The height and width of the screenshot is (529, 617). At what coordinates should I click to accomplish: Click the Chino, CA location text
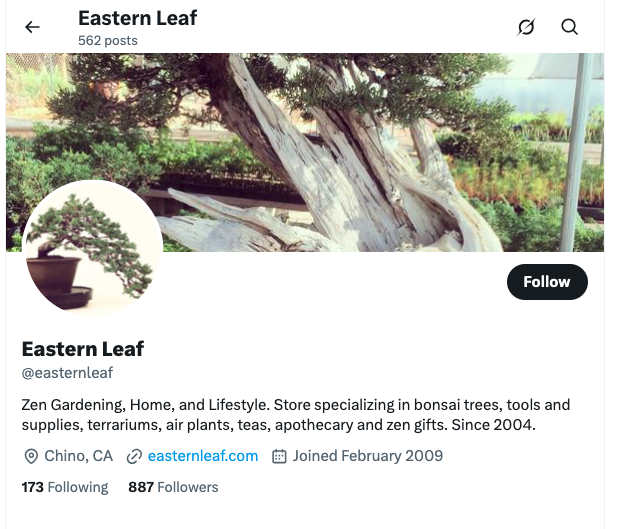coord(79,456)
